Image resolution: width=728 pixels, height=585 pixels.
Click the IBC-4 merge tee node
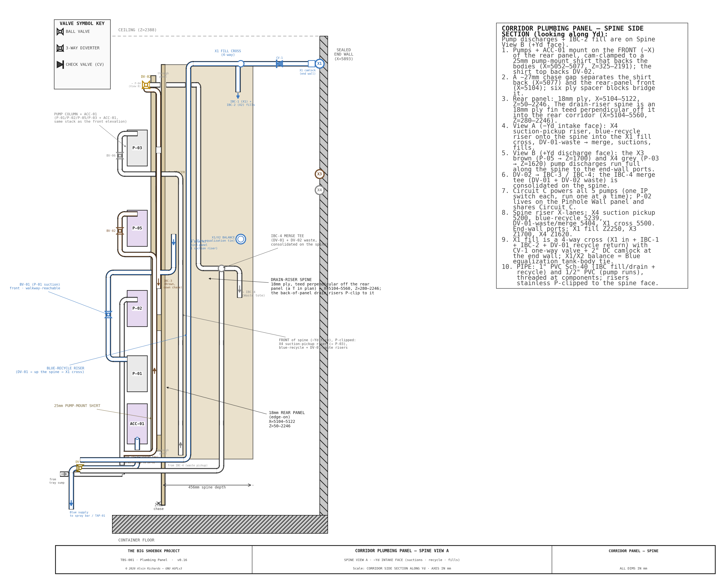[221, 268]
